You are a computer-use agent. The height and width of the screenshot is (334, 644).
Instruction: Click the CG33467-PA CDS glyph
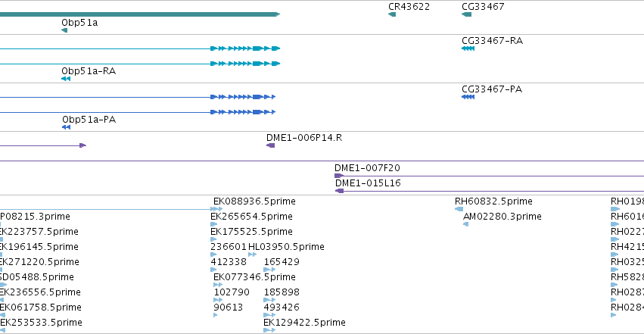468,97
